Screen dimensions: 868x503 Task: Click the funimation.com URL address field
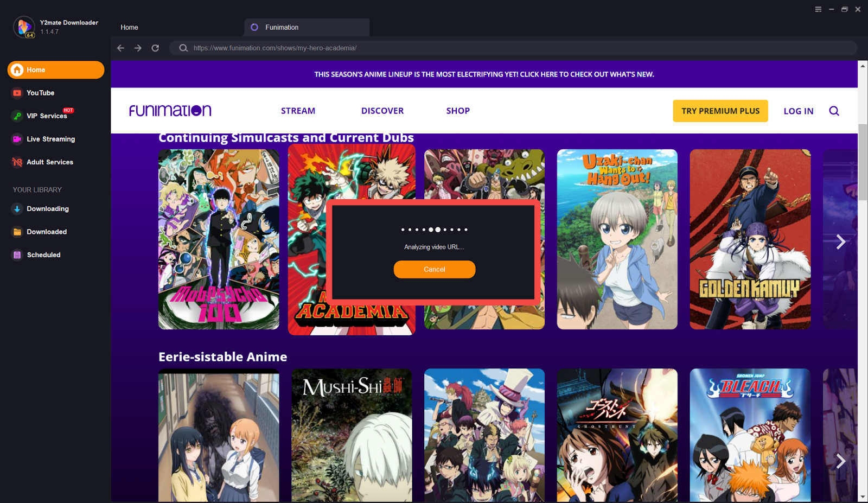pos(513,48)
